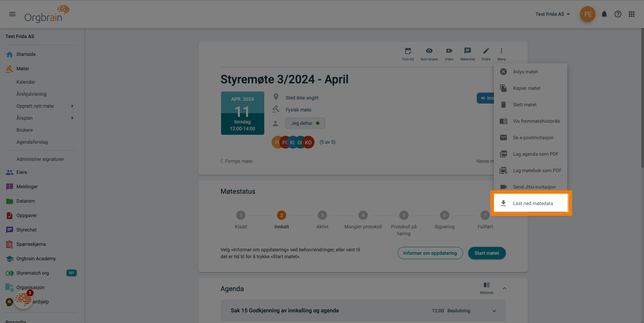The height and width of the screenshot is (323, 644).
Task: Click the Som bruker eye icon
Action: [x=429, y=54]
